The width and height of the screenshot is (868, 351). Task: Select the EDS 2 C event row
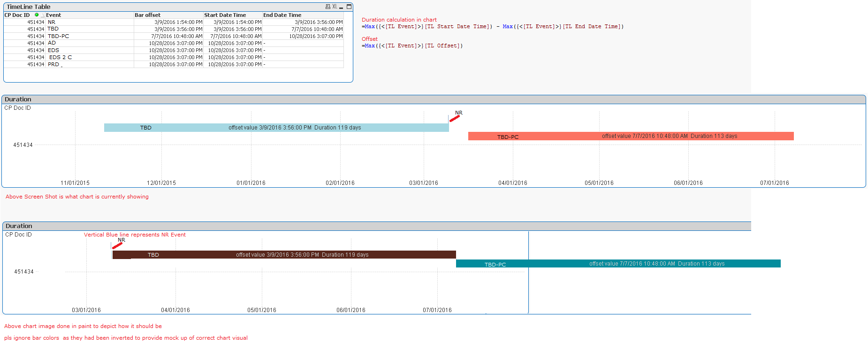coord(60,57)
